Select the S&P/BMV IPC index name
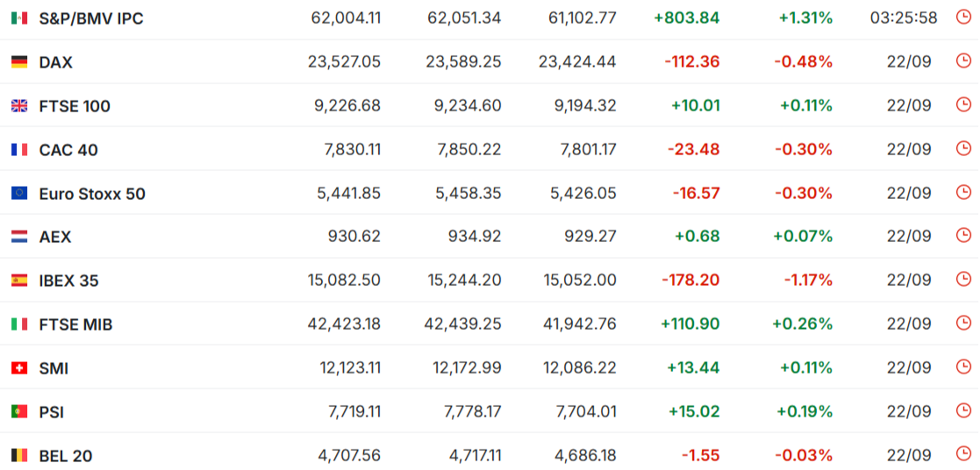The height and width of the screenshot is (470, 980). [x=90, y=18]
